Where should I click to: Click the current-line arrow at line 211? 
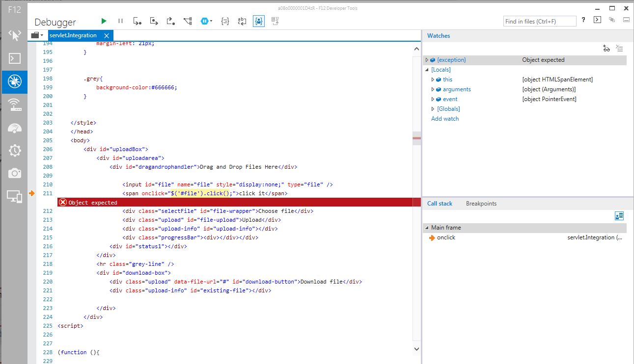click(32, 193)
